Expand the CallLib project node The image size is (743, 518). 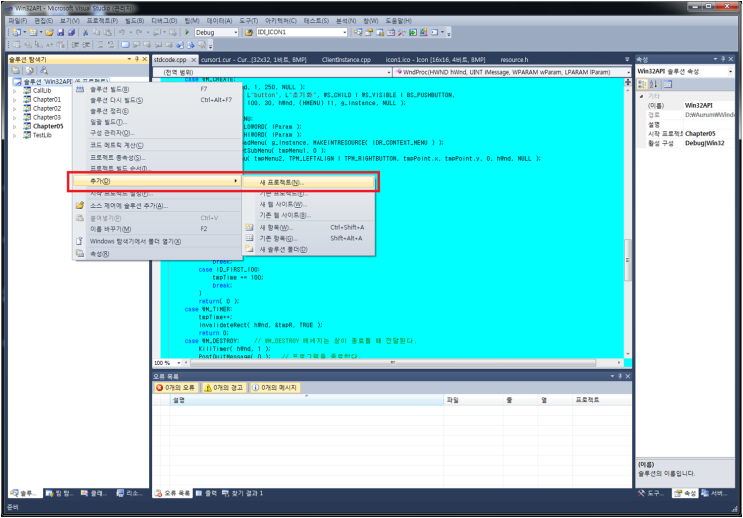tap(15, 91)
